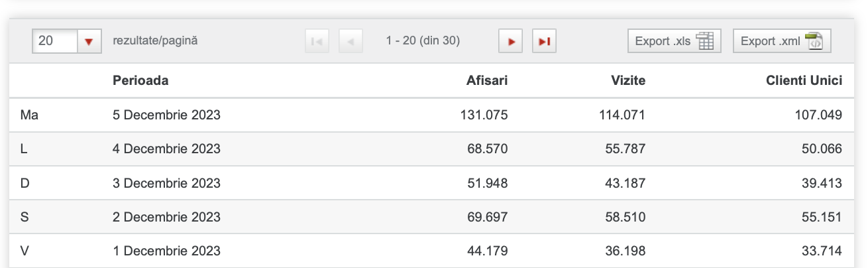This screenshot has width=868, height=268.
Task: Sort by the Perioada column header
Action: 140,81
